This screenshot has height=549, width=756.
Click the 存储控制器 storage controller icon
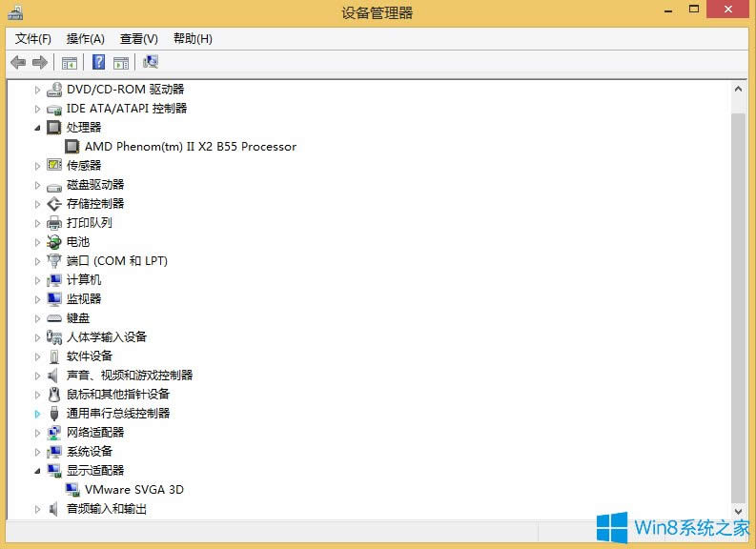coord(54,204)
